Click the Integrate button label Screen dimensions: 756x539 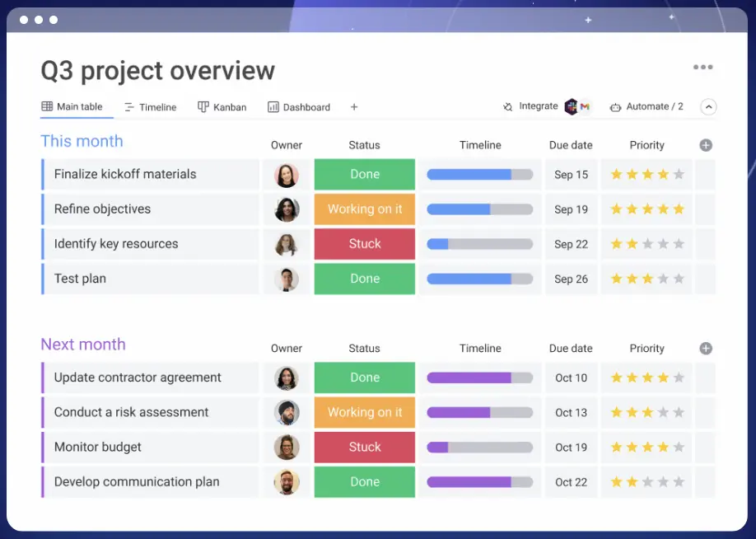coord(538,106)
